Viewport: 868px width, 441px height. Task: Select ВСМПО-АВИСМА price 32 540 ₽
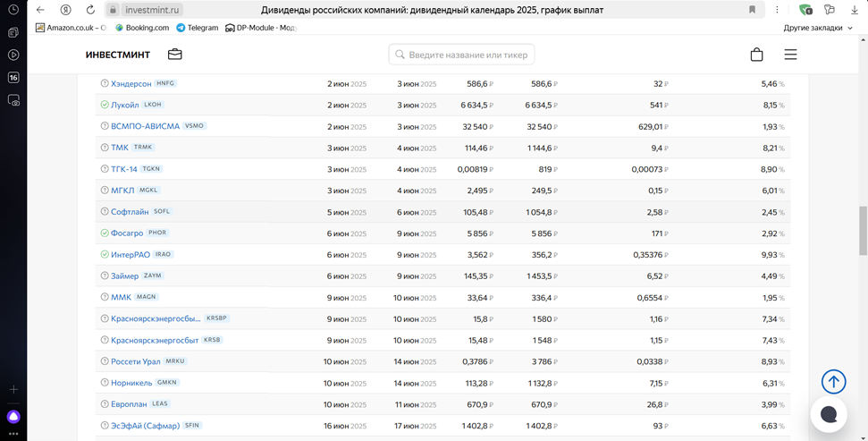[x=477, y=127]
